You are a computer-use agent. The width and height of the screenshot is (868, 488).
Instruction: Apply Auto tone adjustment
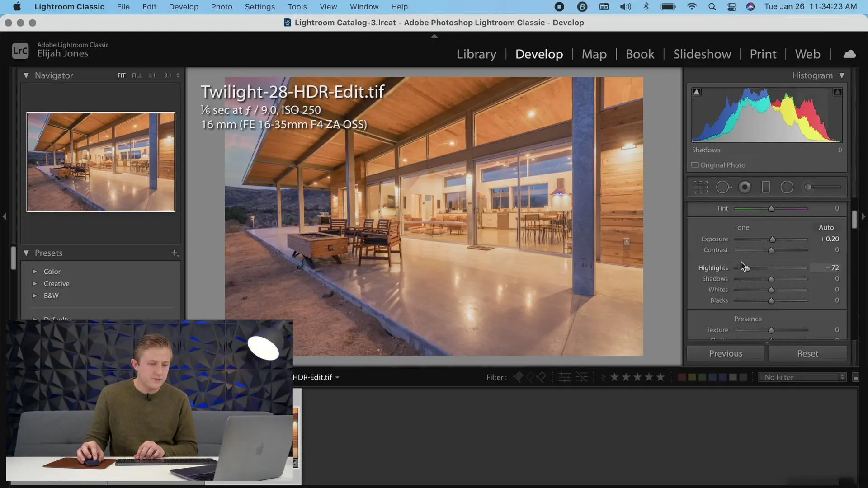pyautogui.click(x=826, y=227)
